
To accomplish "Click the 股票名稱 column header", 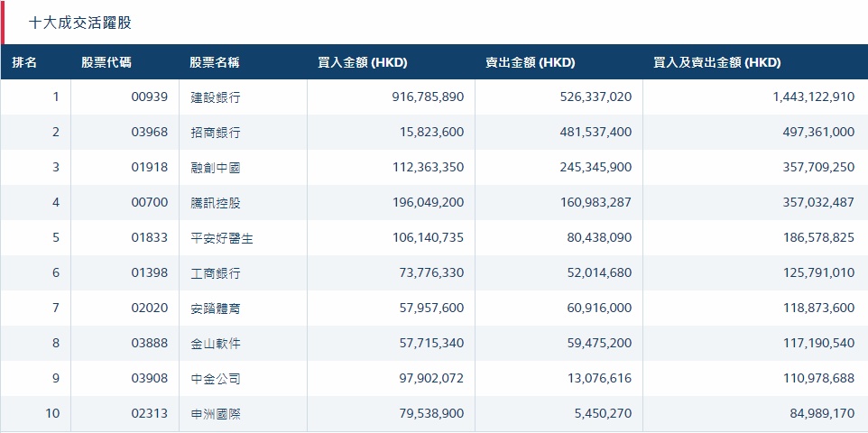I will [214, 63].
